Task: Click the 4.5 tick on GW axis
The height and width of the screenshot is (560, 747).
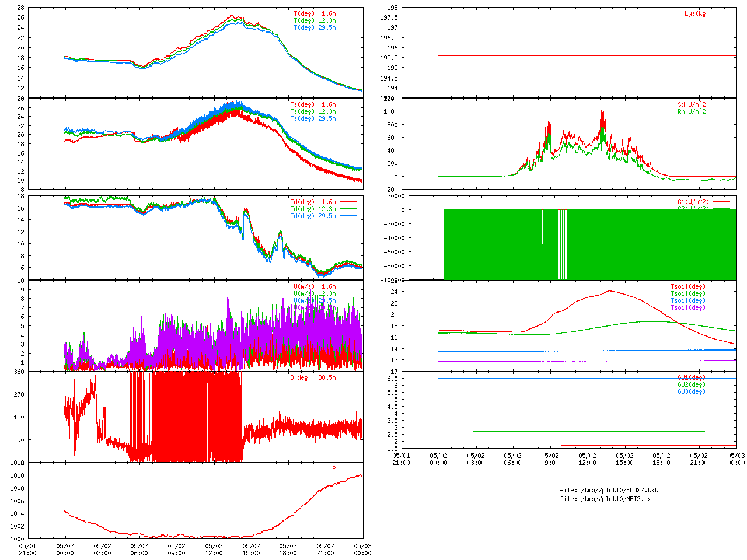Action: 393,407
